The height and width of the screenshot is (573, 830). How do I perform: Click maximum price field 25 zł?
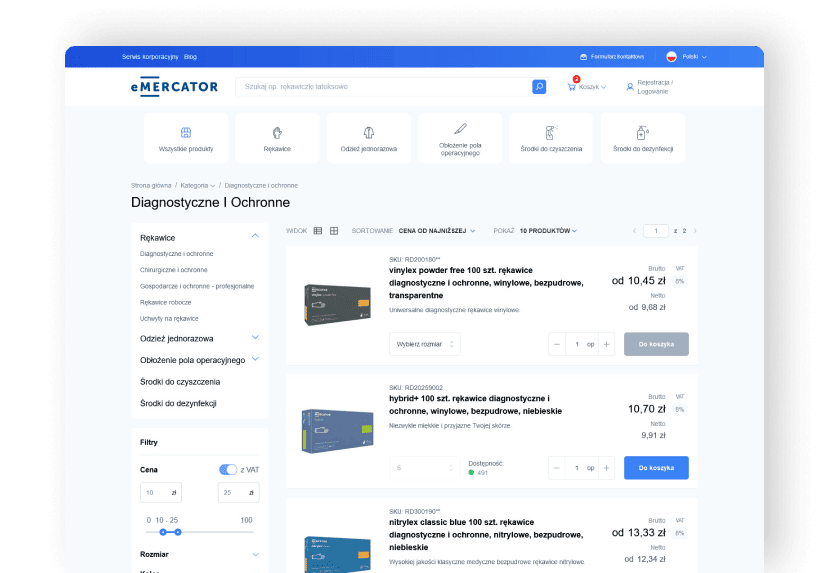239,493
